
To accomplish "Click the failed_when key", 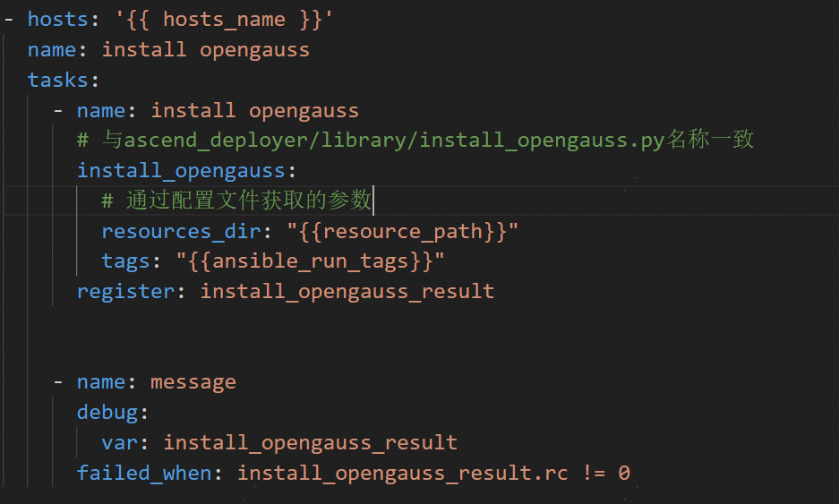I will pos(144,473).
